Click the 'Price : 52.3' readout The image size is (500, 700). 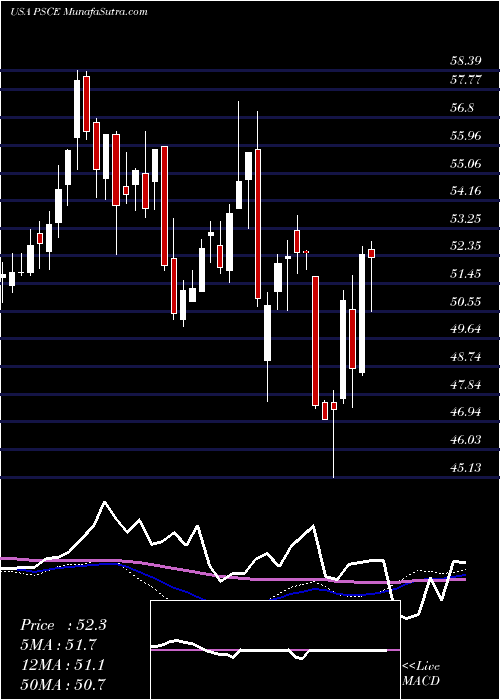(x=63, y=625)
